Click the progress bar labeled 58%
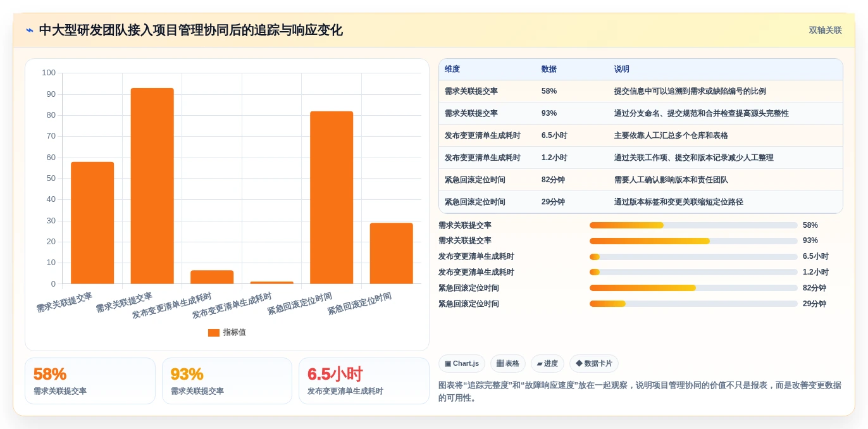This screenshot has height=429, width=868. coord(693,225)
